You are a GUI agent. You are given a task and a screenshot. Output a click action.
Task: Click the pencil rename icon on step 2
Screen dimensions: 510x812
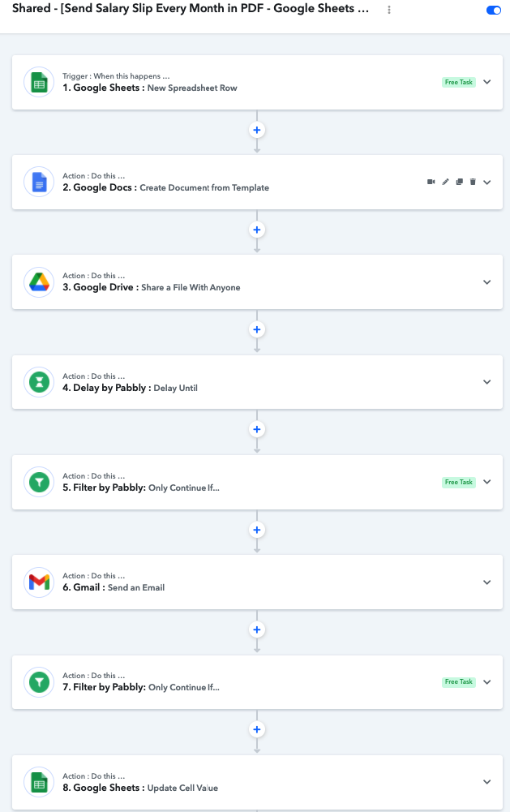(445, 182)
